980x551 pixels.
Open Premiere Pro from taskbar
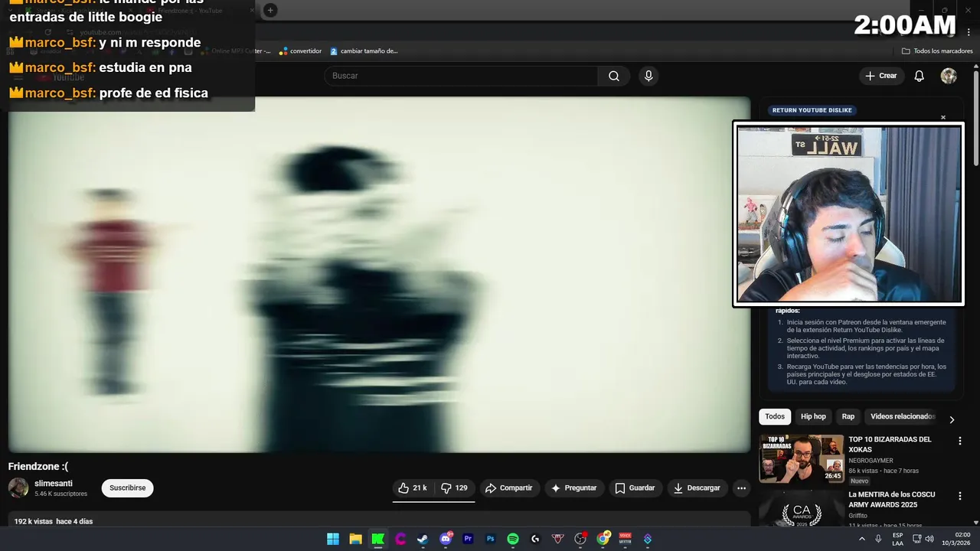coord(468,539)
